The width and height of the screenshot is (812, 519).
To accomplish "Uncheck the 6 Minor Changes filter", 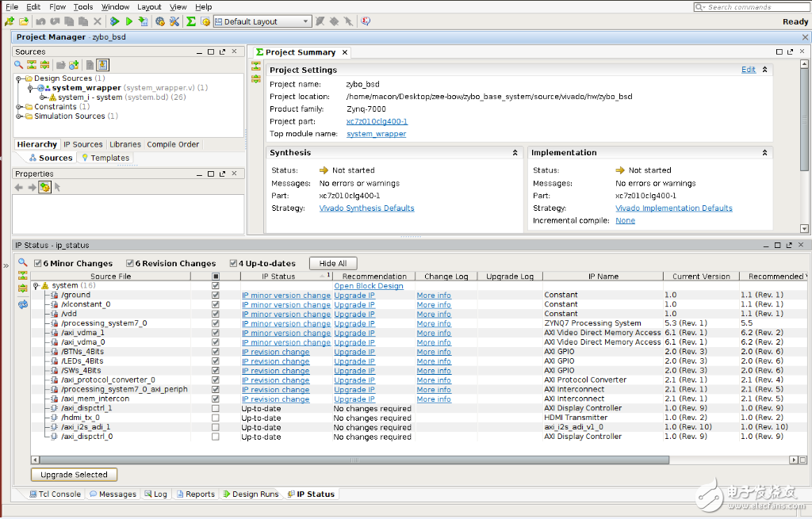I will (x=37, y=264).
